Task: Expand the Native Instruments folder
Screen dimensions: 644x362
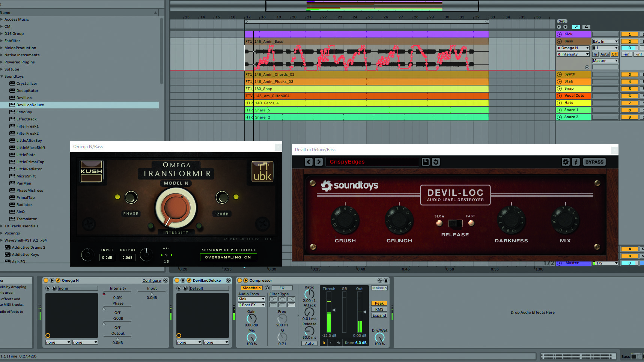Action: pos(2,55)
